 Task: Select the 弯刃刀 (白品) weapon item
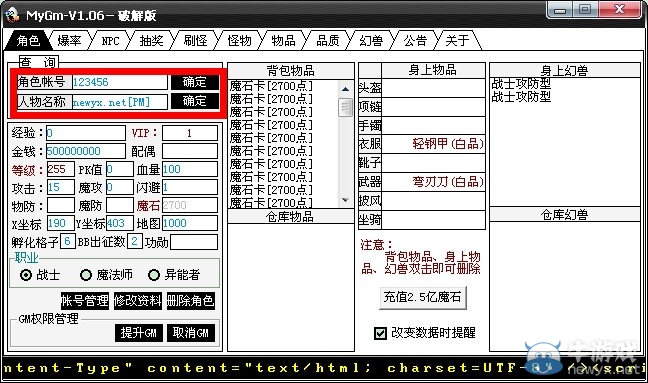tap(433, 182)
